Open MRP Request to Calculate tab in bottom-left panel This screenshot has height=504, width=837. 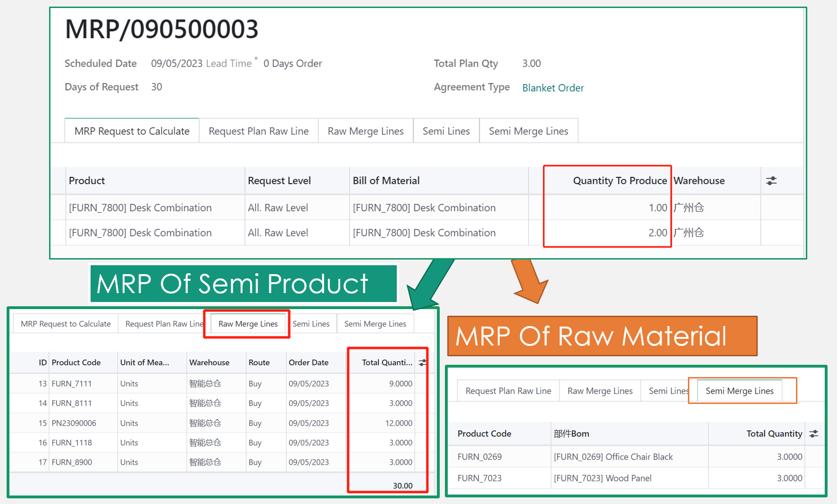click(66, 324)
